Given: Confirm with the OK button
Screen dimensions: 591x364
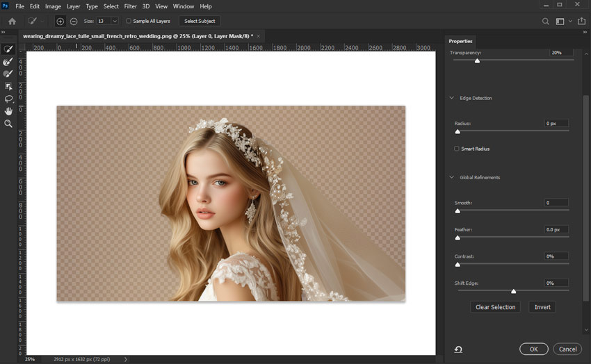Looking at the screenshot, I should coord(534,349).
